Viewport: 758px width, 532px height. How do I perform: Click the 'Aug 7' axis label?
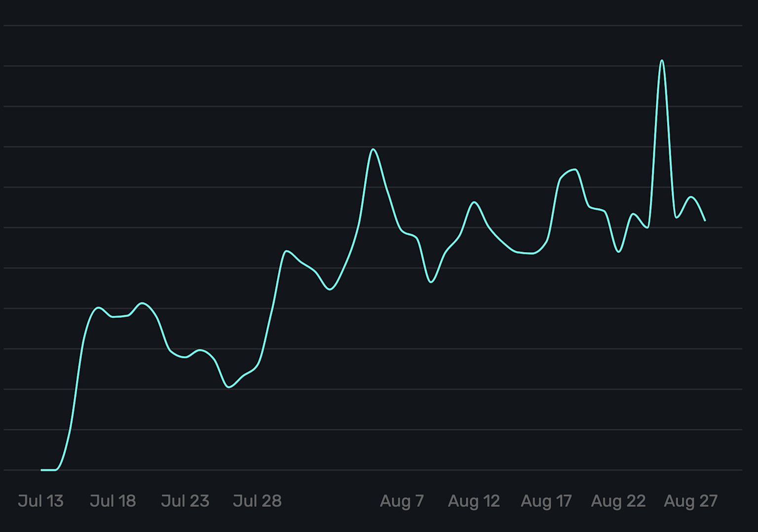coord(402,501)
